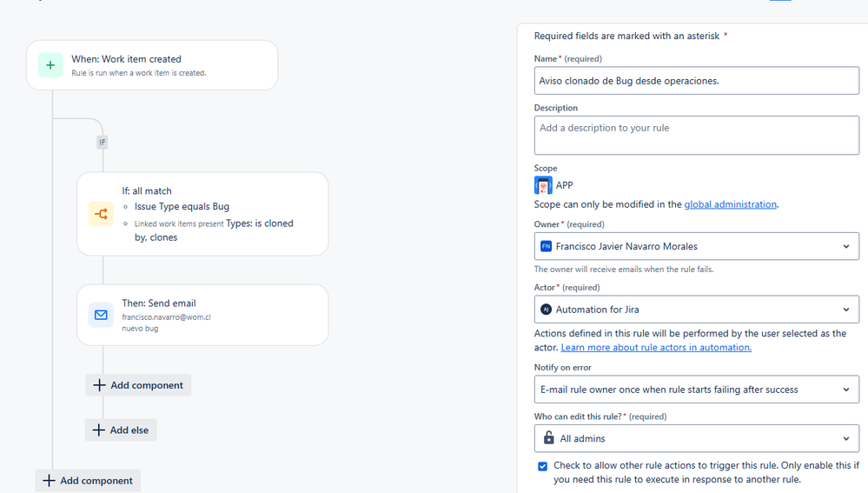
Task: Click the APP project scope icon
Action: (x=543, y=185)
